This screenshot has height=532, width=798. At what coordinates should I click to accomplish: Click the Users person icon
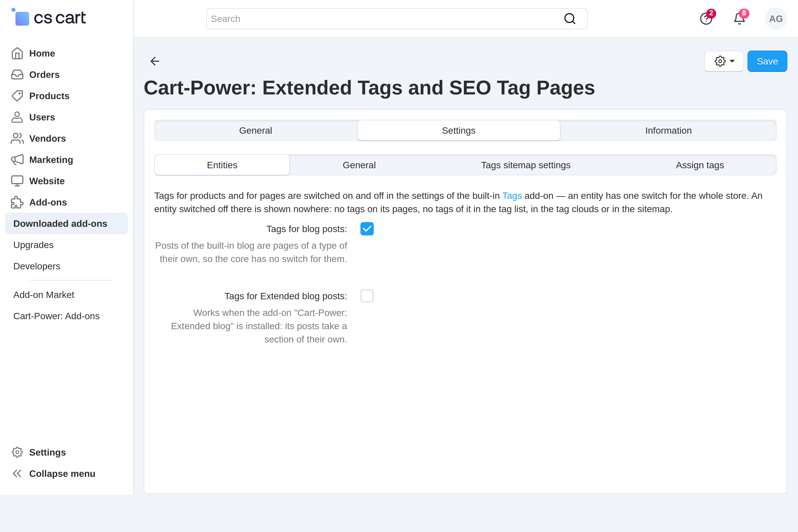(17, 117)
